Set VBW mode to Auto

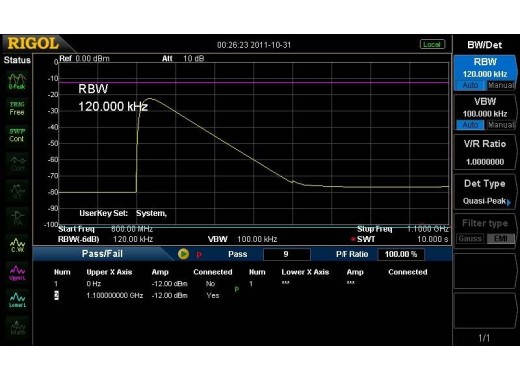[470, 125]
